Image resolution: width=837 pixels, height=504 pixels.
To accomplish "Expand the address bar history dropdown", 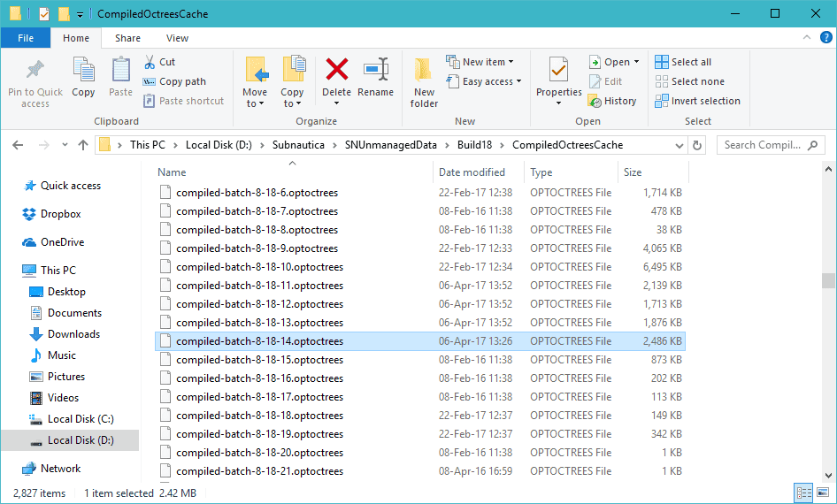I will pos(679,145).
